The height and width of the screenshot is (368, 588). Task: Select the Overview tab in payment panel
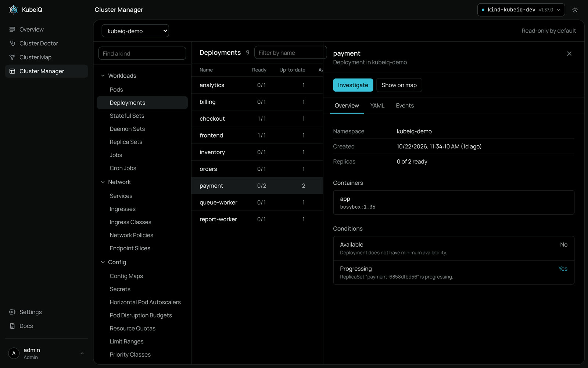click(x=347, y=106)
